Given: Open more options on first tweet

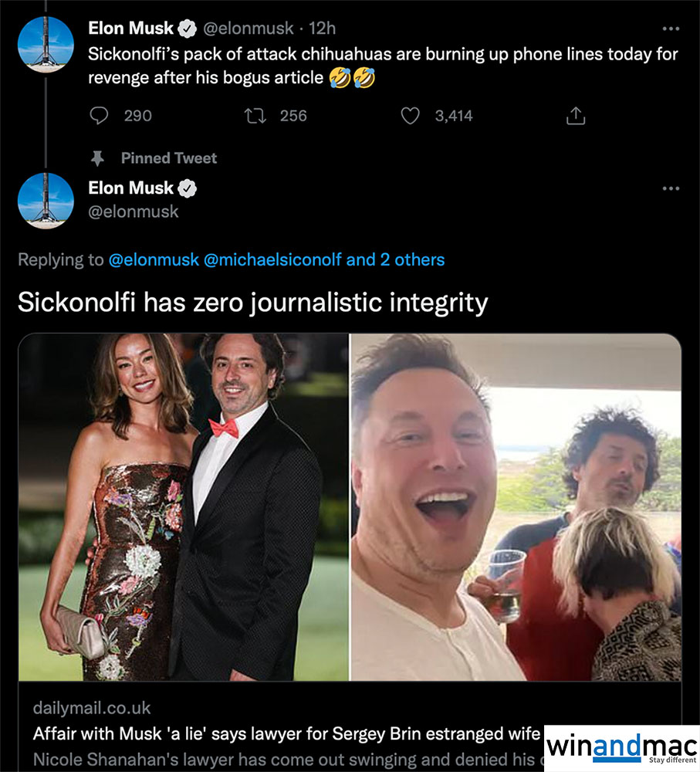Looking at the screenshot, I should (x=671, y=29).
